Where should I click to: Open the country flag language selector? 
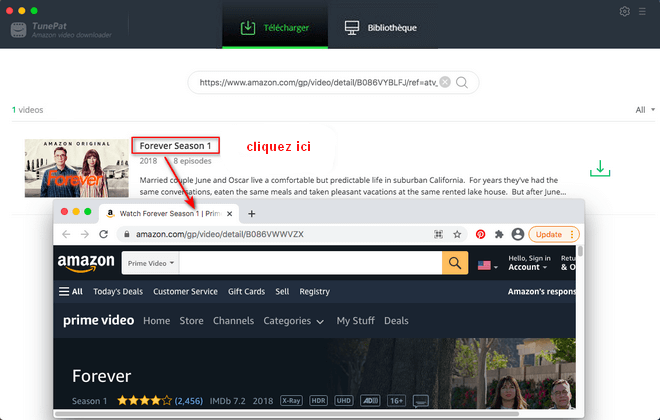tap(488, 265)
